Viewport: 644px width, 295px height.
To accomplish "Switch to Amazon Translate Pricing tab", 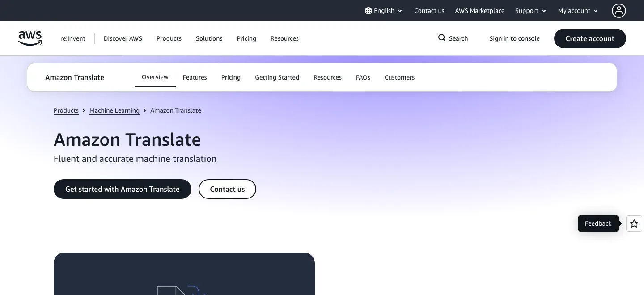I will [x=231, y=77].
